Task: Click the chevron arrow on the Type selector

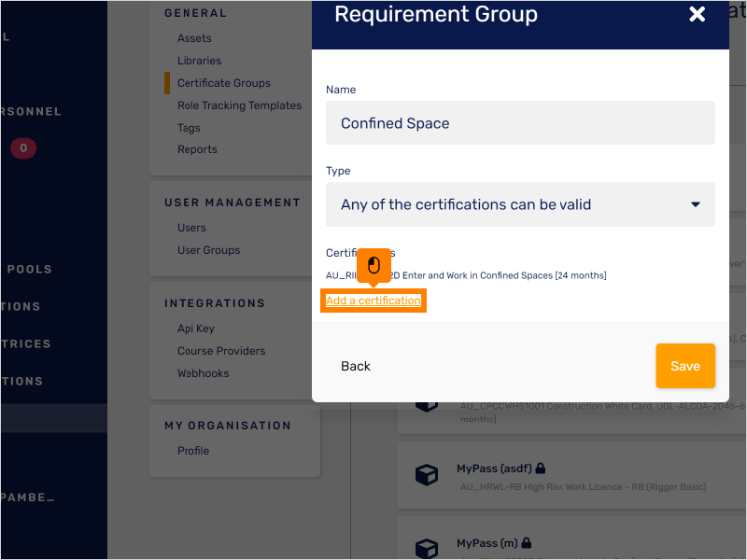Action: click(x=695, y=203)
